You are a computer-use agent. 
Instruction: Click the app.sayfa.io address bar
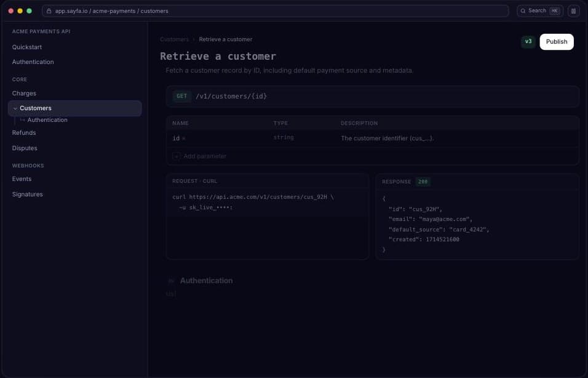pyautogui.click(x=275, y=11)
